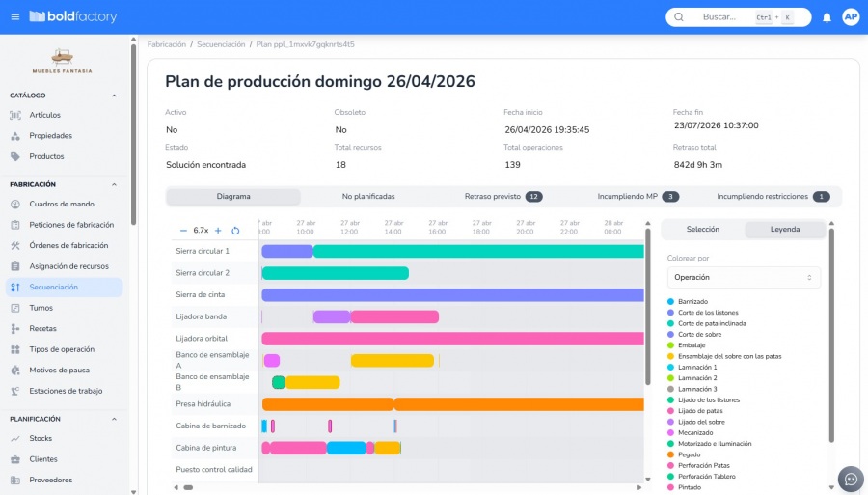Zoom in the Gantt with plus icon
The height and width of the screenshot is (495, 868).
218,231
